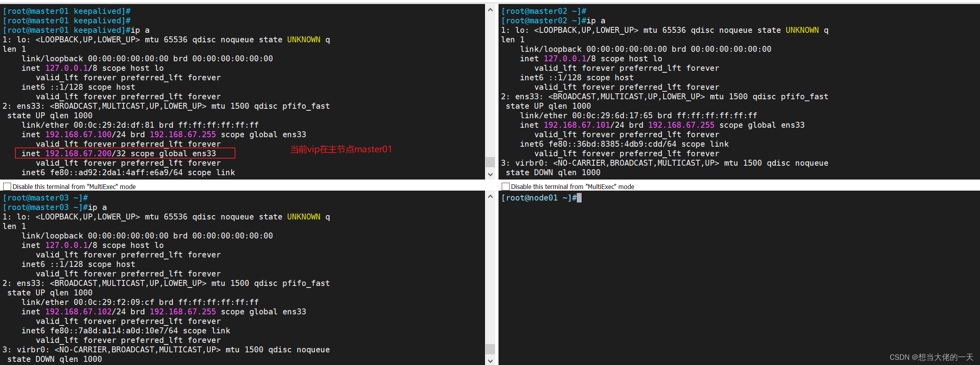Click the 127.0.0.1/8 loopback address on master02
Viewport: 980px width, 365px height.
570,59
